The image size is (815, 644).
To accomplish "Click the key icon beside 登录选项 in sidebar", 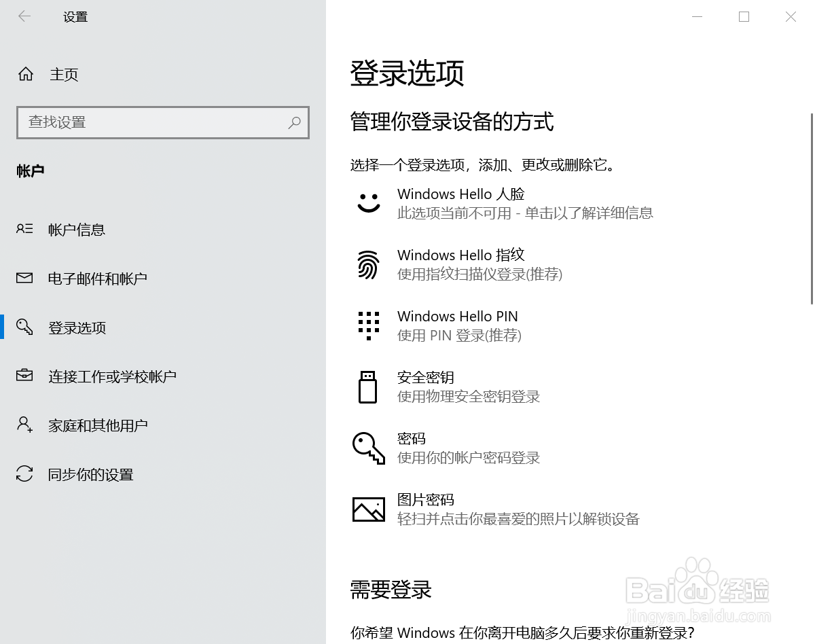I will pos(24,327).
